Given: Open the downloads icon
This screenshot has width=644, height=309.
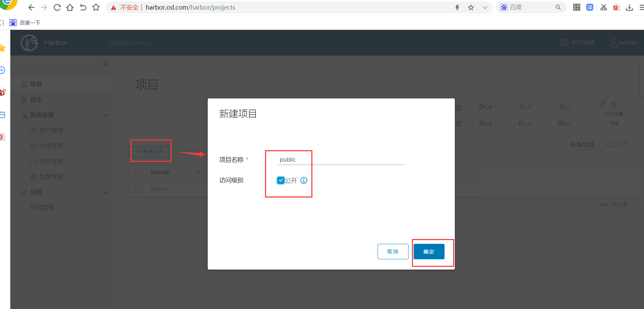Looking at the screenshot, I should pyautogui.click(x=629, y=7).
